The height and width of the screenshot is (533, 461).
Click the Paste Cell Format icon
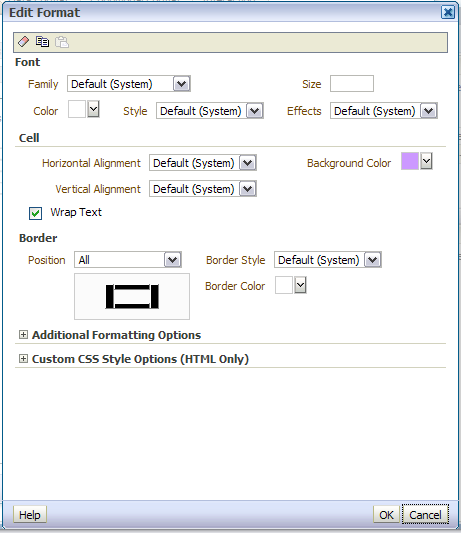[62, 42]
